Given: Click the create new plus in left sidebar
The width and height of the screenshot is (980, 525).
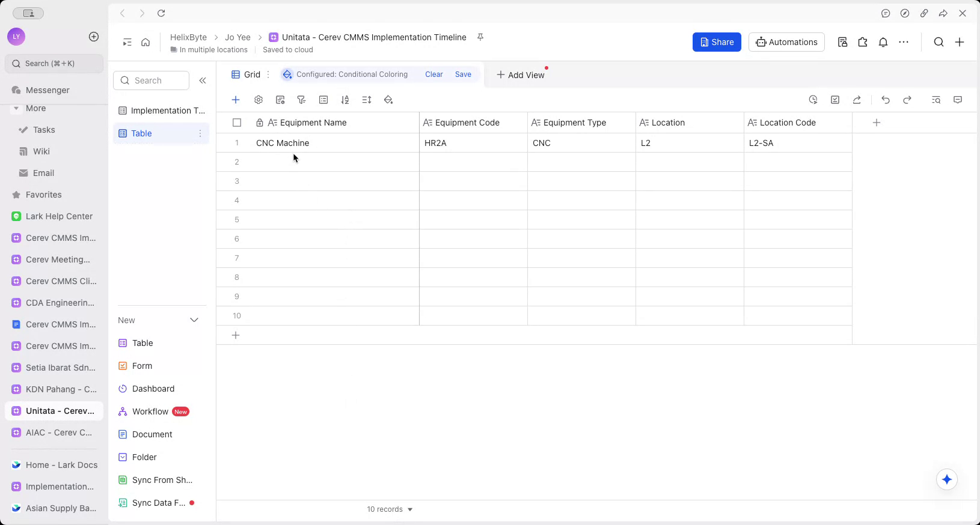Looking at the screenshot, I should pos(94,37).
